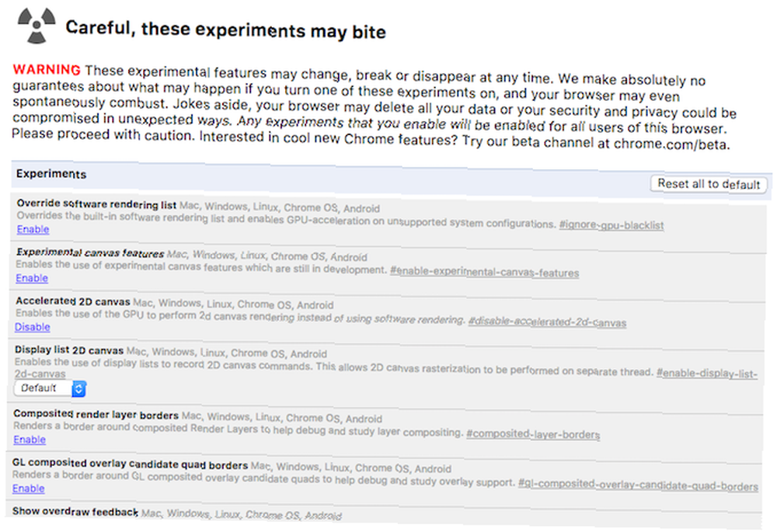Enable Experimental canvas features

32,278
